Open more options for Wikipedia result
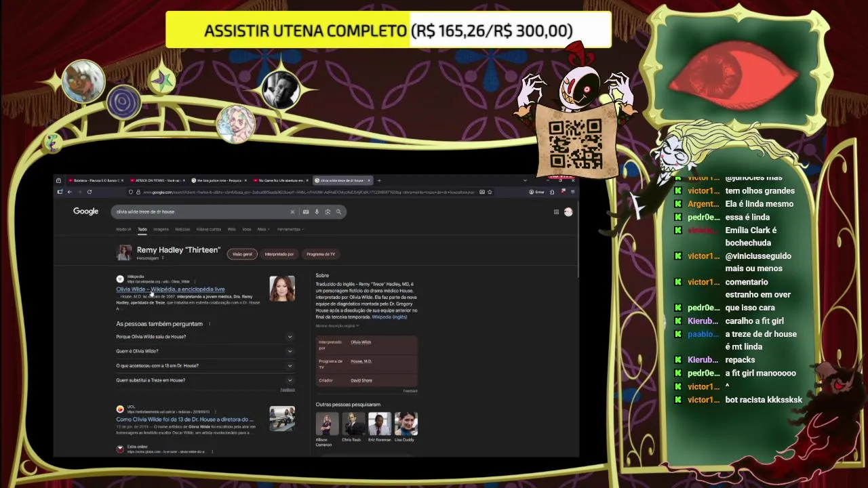Screen dimensions: 868x488 tap(195, 281)
